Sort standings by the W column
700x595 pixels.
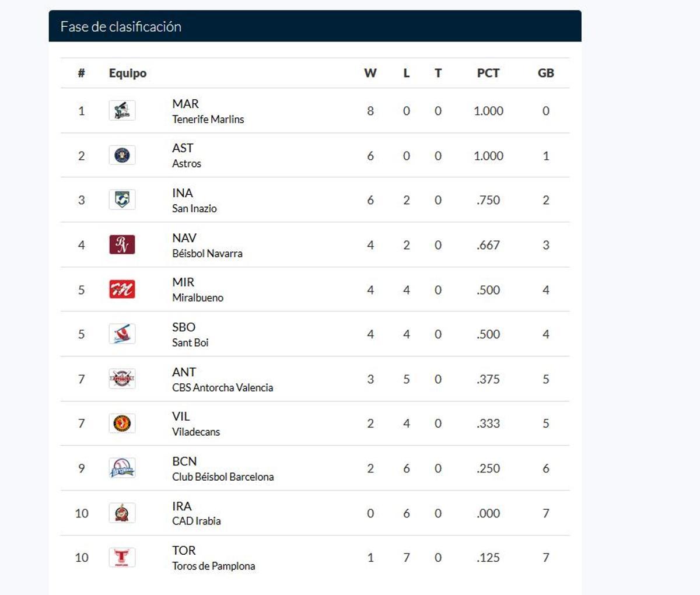point(370,73)
